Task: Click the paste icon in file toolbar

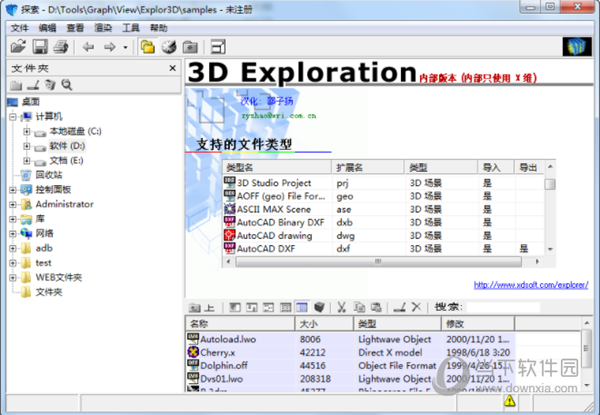Action: tap(376, 307)
